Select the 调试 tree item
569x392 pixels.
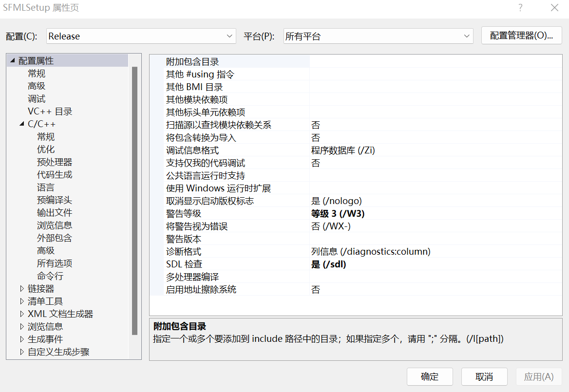(37, 99)
